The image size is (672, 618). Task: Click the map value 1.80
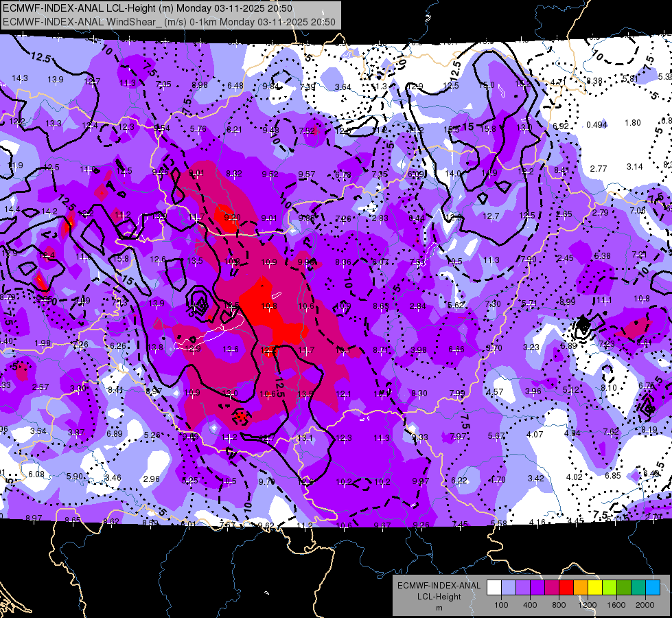(x=633, y=123)
